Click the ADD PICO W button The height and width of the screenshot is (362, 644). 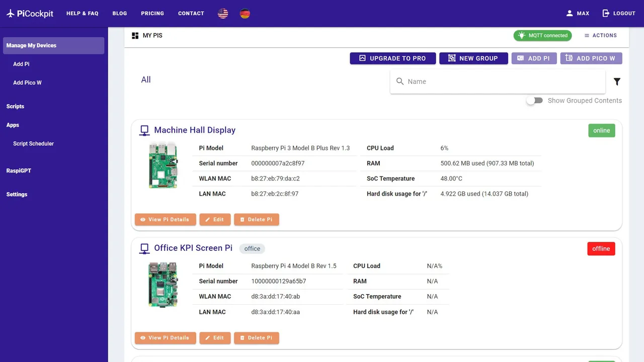coord(591,58)
